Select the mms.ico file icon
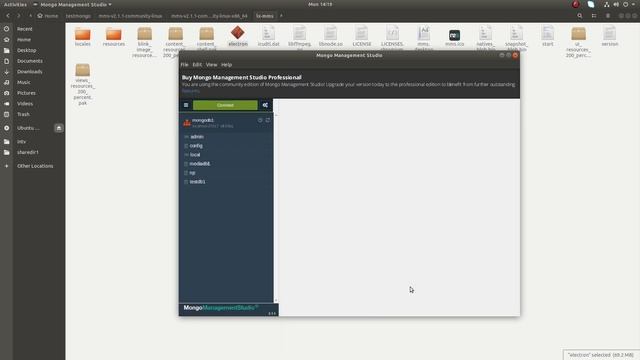 point(454,37)
